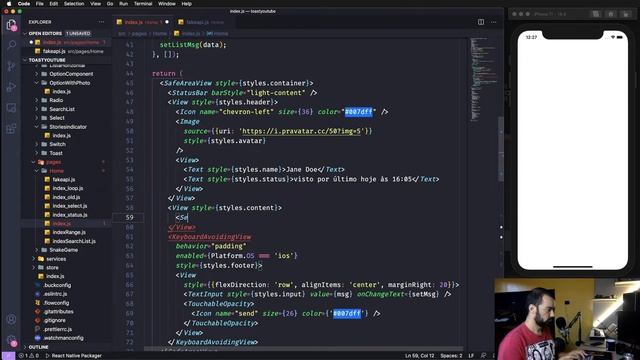Click Spaces: 2 indentation status item
Image resolution: width=640 pixels, height=360 pixels.
(451, 356)
